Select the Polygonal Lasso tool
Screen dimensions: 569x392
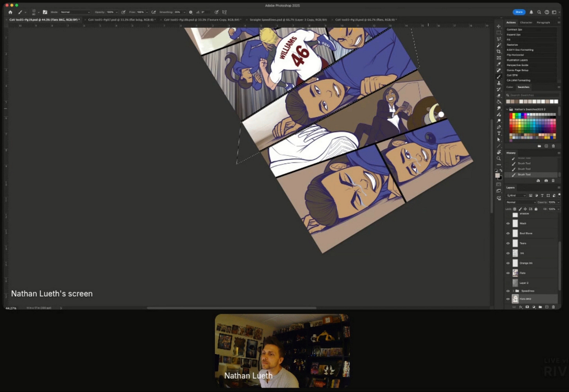click(x=499, y=39)
